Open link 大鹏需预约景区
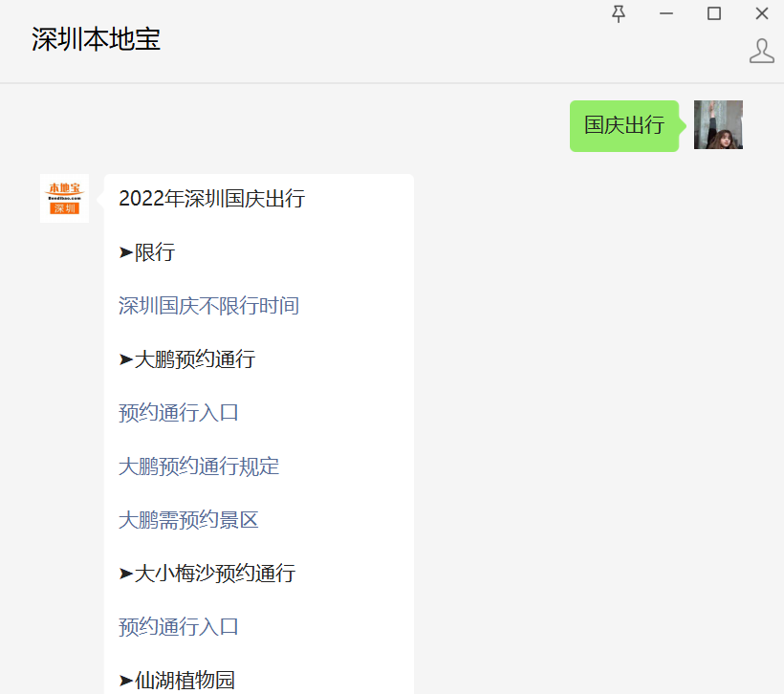Viewport: 784px width, 694px height. (x=188, y=520)
